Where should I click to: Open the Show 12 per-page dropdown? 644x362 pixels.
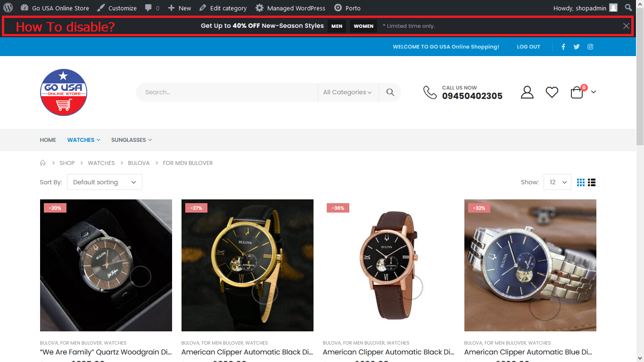coord(557,182)
